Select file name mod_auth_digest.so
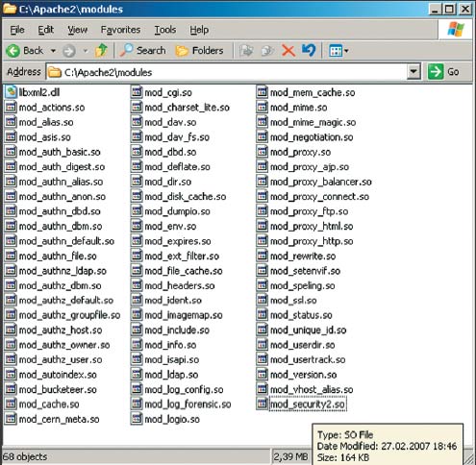The height and width of the screenshot is (465, 476). 62,167
